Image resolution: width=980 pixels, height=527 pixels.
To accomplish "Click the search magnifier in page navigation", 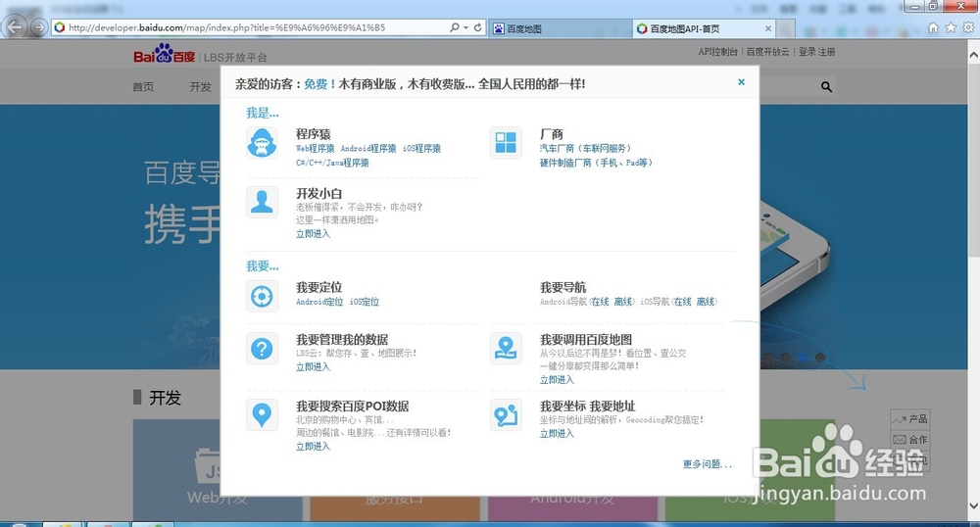I will (x=826, y=87).
